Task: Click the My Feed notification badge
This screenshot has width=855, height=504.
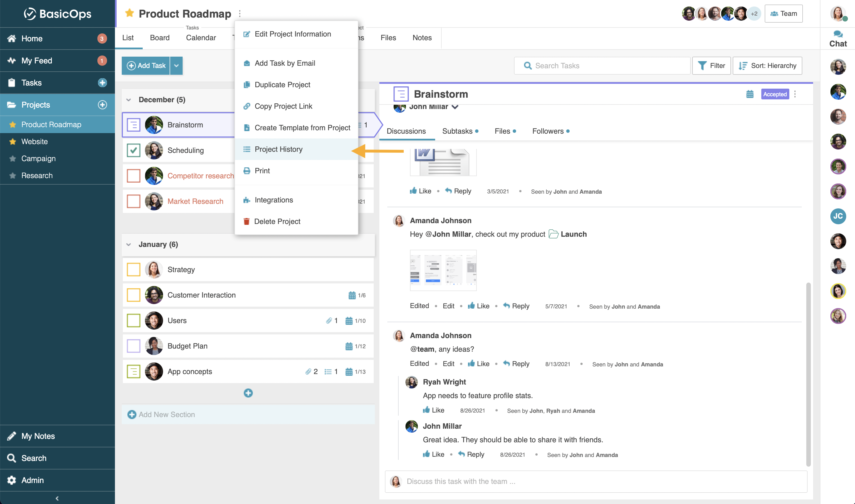Action: [x=102, y=61]
